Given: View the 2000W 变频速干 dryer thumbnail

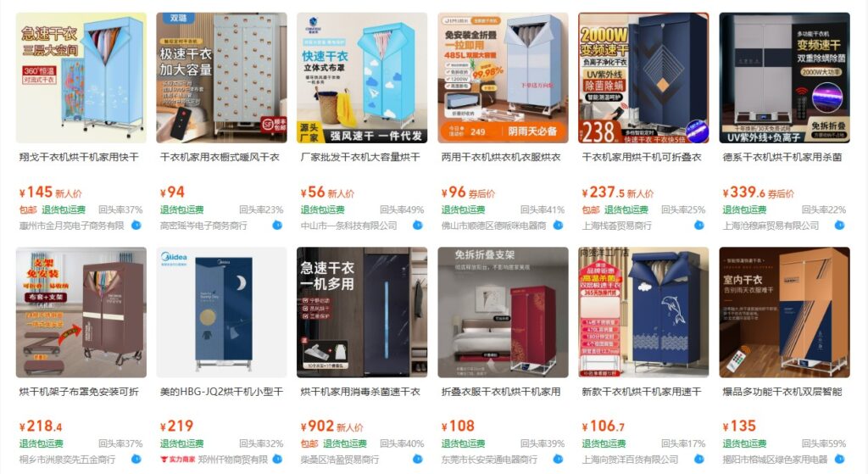Looking at the screenshot, I should tap(643, 78).
